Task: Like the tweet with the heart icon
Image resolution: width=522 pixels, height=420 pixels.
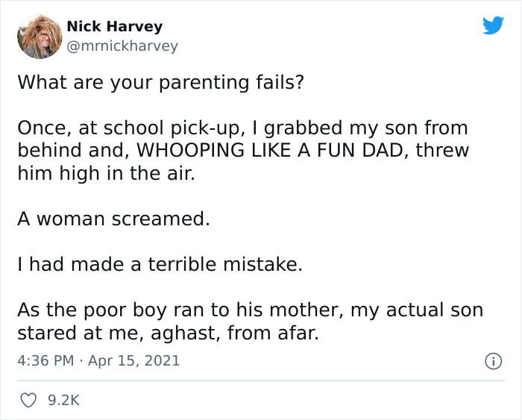Action: pyautogui.click(x=28, y=401)
